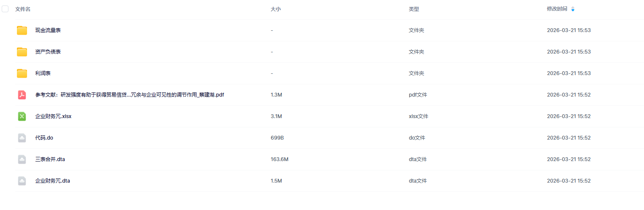Click the 现金流量表 folder icon
This screenshot has height=210, width=644.
22,30
